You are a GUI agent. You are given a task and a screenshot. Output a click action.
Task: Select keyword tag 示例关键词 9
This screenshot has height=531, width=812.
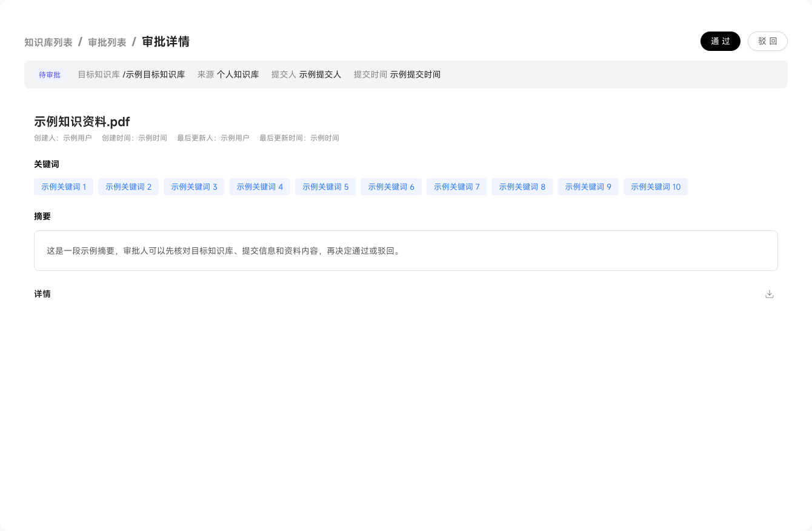588,187
